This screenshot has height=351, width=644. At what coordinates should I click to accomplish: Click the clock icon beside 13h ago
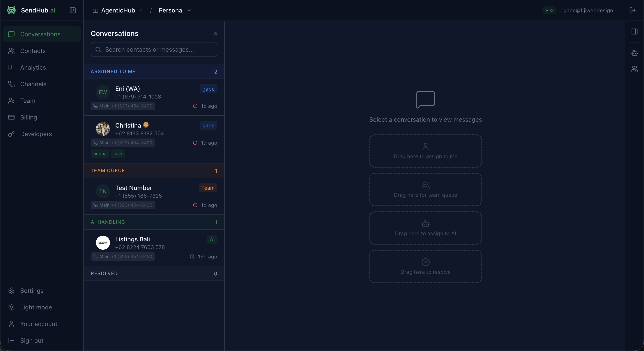192,256
